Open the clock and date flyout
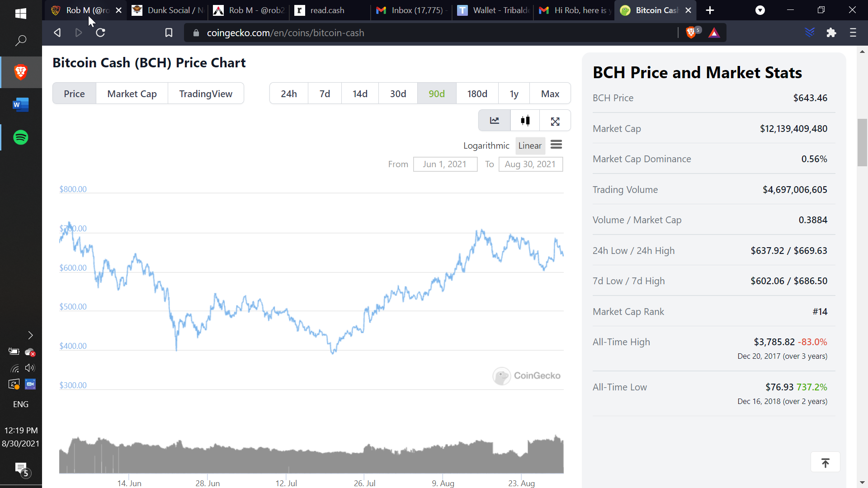 pyautogui.click(x=21, y=437)
